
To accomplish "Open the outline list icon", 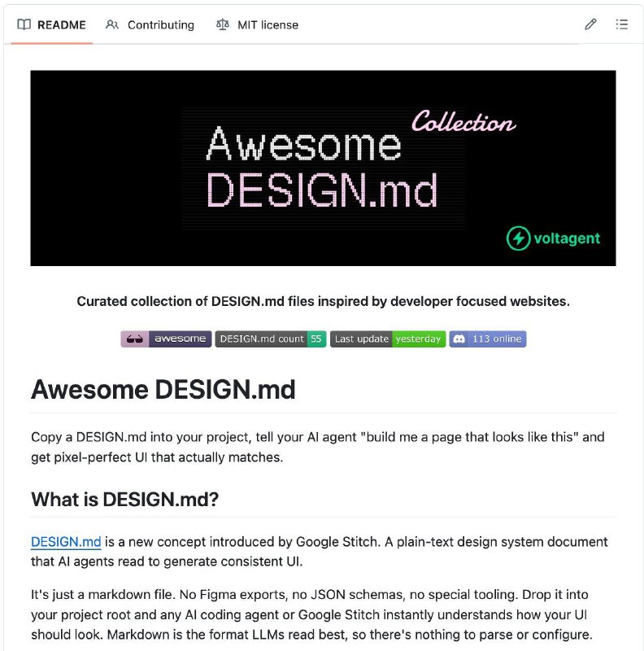I will (x=622, y=24).
